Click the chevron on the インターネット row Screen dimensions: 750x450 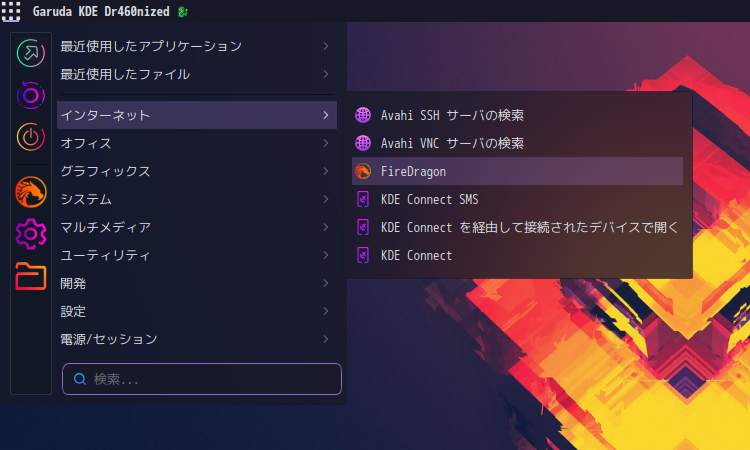point(326,115)
